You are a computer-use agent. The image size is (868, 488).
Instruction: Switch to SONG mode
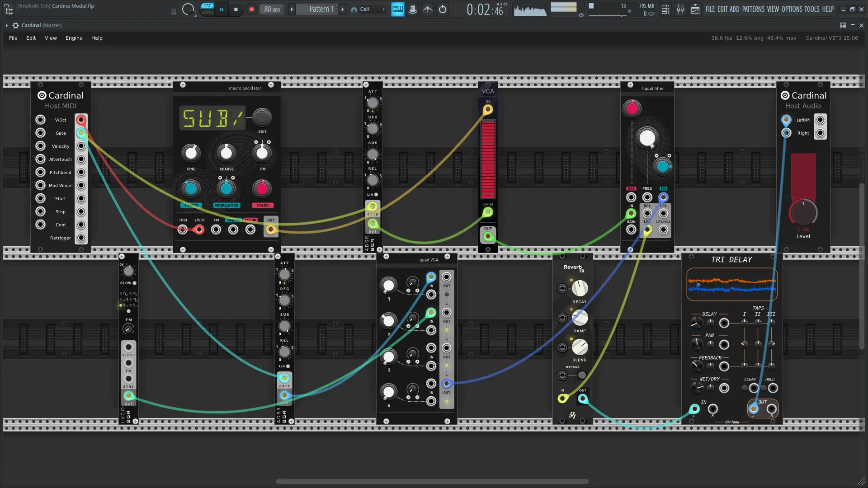click(x=208, y=13)
